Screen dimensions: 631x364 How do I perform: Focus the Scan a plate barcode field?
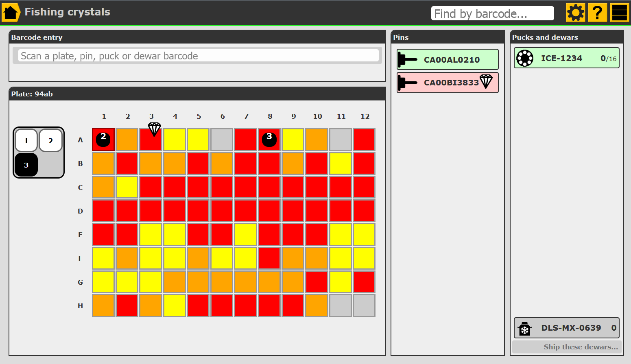tap(198, 56)
